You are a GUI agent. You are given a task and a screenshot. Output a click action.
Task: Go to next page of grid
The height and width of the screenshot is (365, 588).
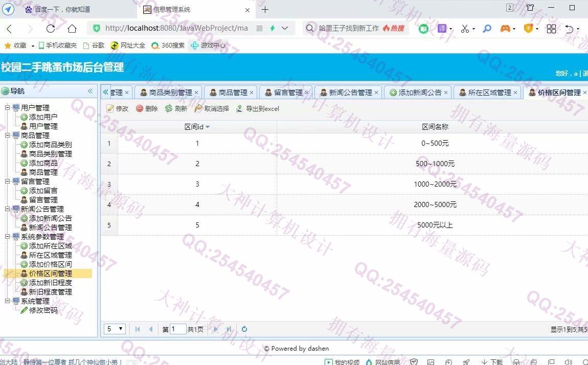[x=216, y=329]
